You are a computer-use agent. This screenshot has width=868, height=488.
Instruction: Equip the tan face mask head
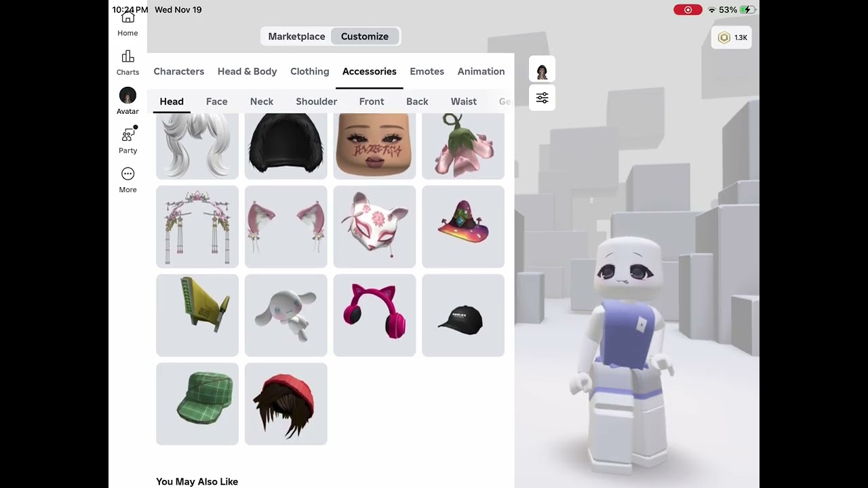pyautogui.click(x=374, y=146)
